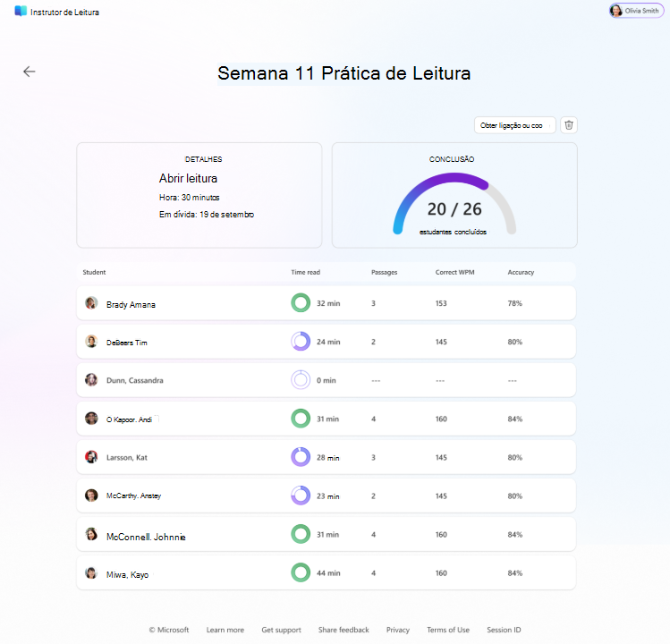Screen dimensions: 670x644
Task: Open the Privacy footer link
Action: pos(398,630)
